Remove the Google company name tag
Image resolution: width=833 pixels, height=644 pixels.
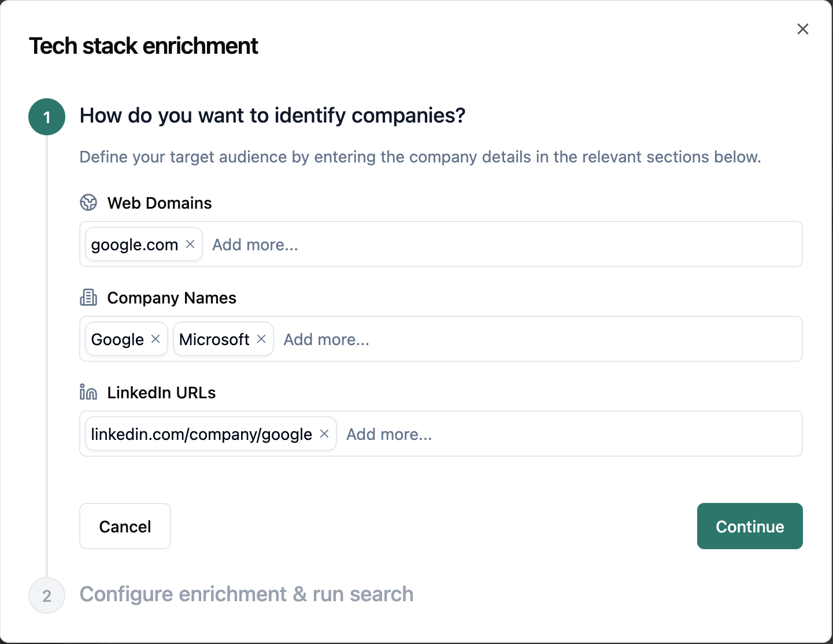[156, 339]
